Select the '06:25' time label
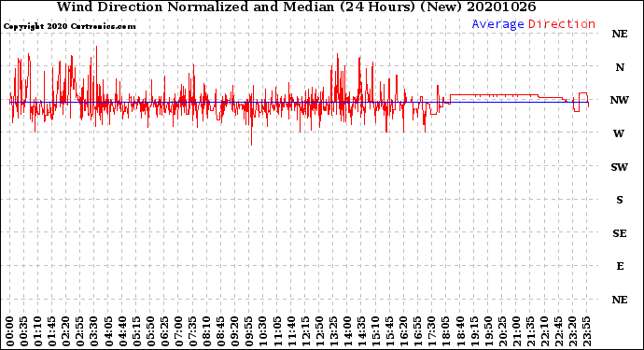Viewport: 644px width, 350px height. (x=164, y=331)
